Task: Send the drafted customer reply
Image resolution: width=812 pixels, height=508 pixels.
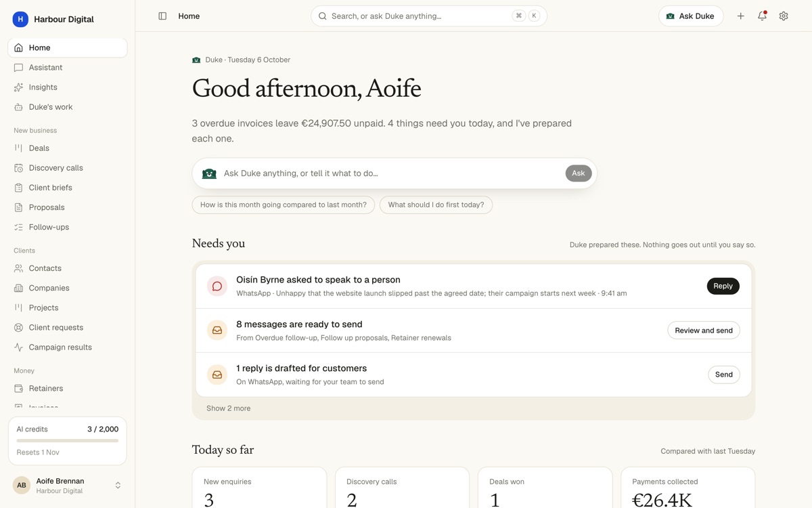Action: pyautogui.click(x=724, y=375)
